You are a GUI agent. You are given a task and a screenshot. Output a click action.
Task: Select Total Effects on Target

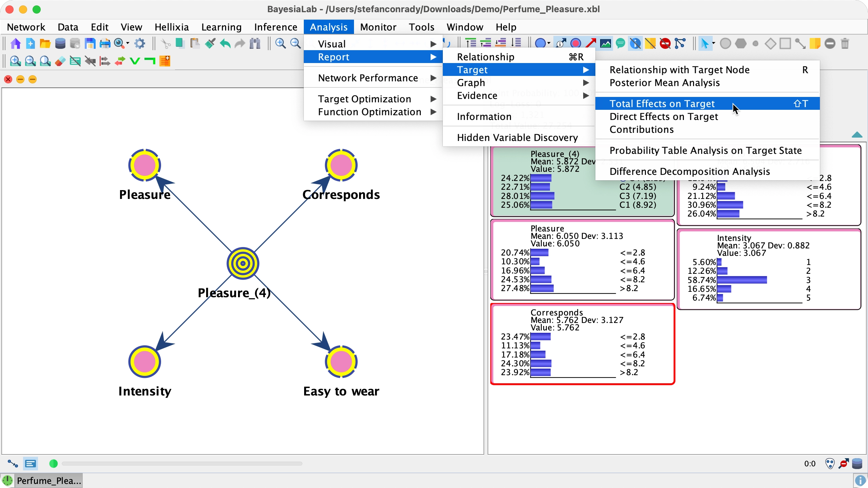point(662,104)
